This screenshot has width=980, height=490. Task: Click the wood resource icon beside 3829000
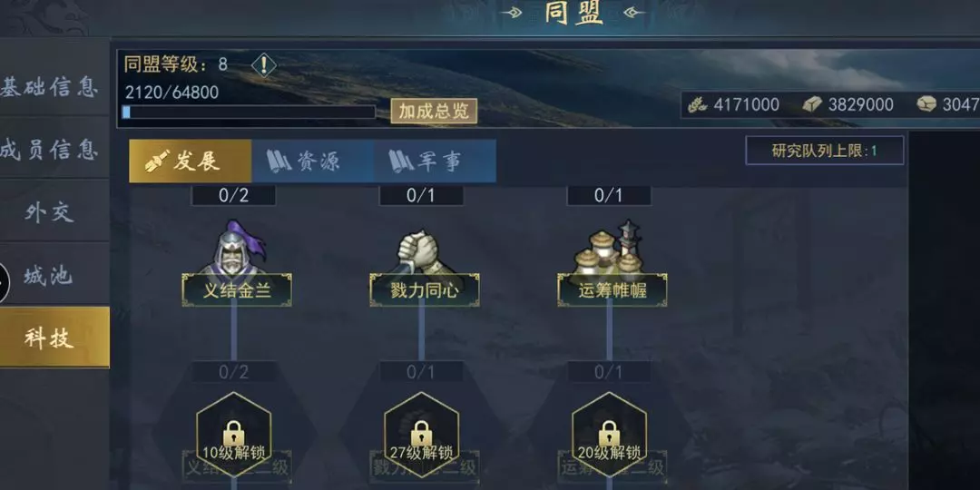[x=812, y=104]
